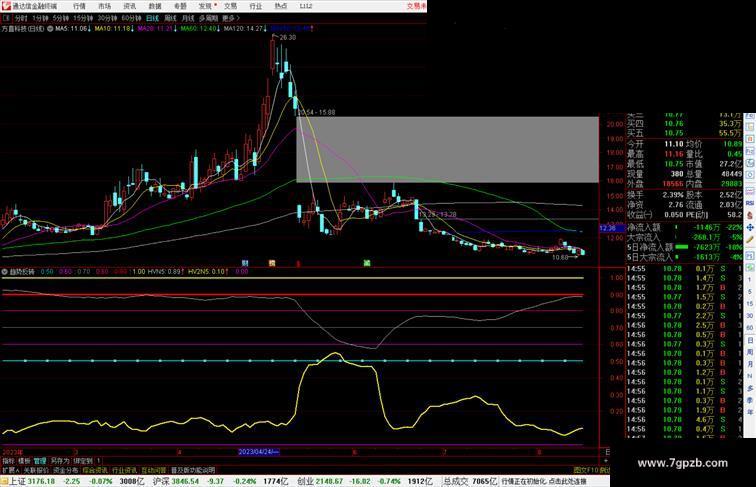This screenshot has width=756, height=487.
Task: Click the round sidebar icon near 最低
Action: click(750, 163)
